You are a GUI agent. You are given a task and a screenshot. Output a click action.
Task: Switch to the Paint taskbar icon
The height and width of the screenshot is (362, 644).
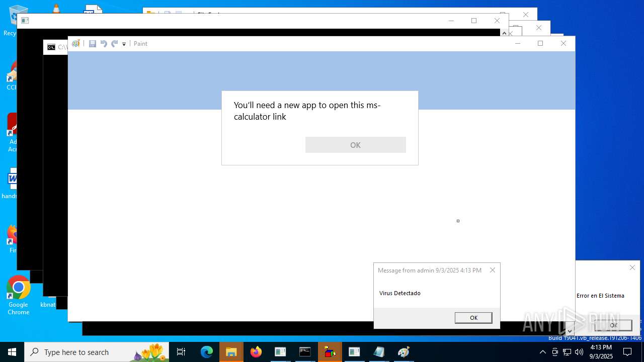click(x=404, y=352)
